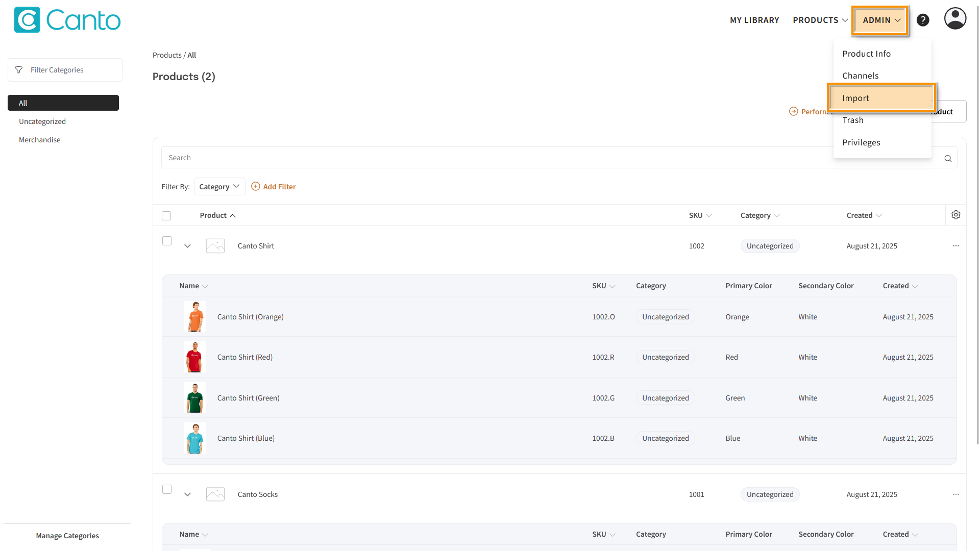Open table column settings gear
Viewport: 980px width, 551px height.
(956, 215)
